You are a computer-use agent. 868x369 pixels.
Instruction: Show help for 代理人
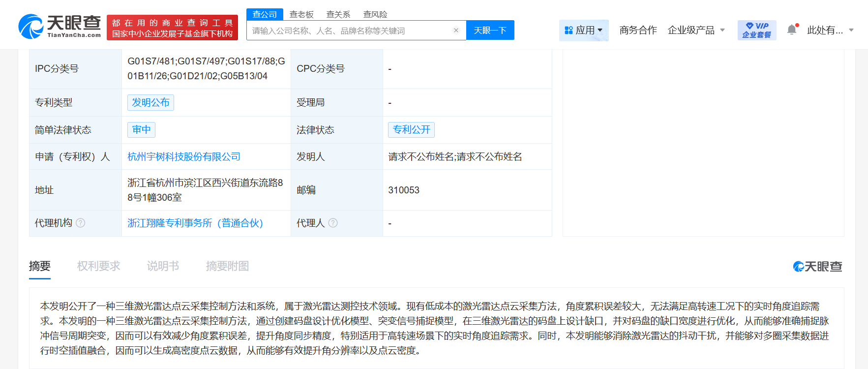point(333,223)
